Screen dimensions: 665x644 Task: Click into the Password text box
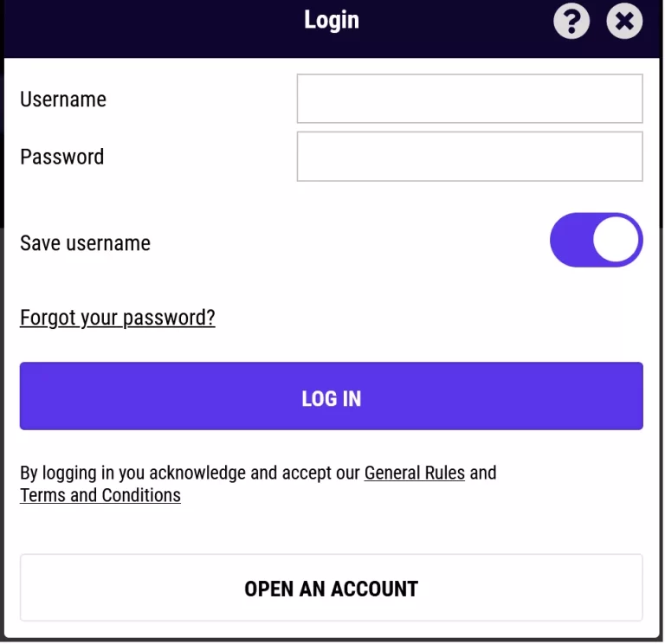tap(469, 157)
